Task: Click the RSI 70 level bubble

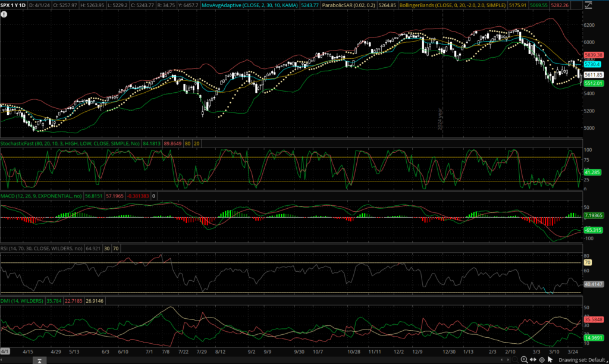Action: click(588, 263)
